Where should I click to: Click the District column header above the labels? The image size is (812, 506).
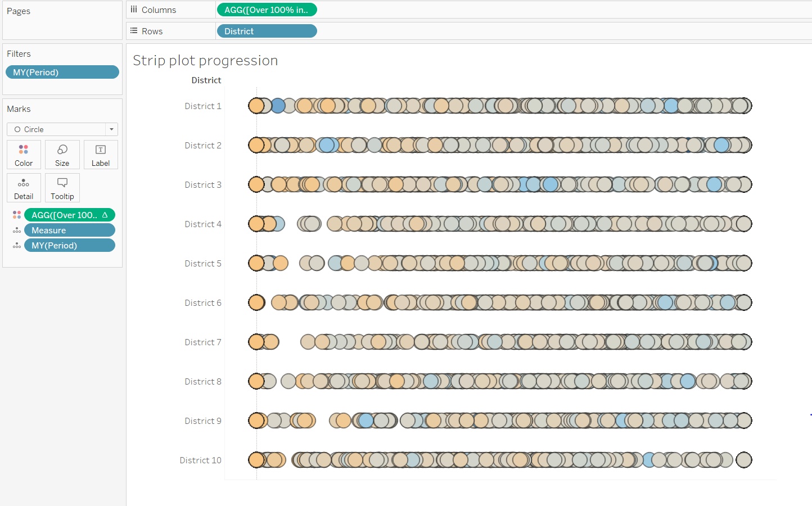point(206,80)
